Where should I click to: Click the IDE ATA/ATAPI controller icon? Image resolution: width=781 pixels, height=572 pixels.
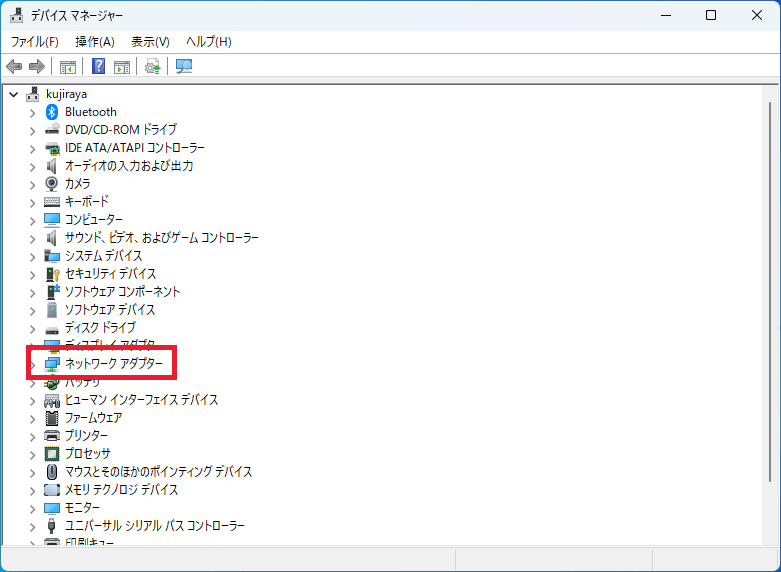52,148
